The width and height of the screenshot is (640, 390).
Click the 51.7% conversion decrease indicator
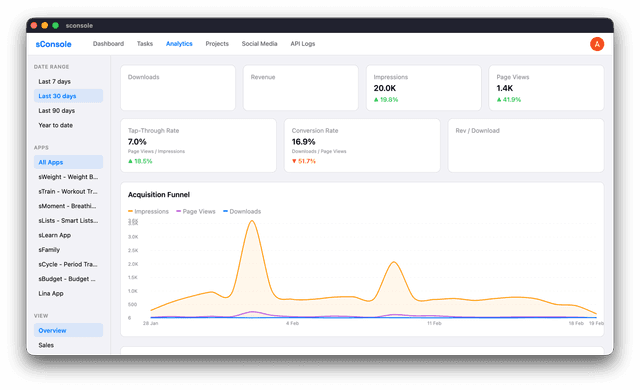point(304,161)
